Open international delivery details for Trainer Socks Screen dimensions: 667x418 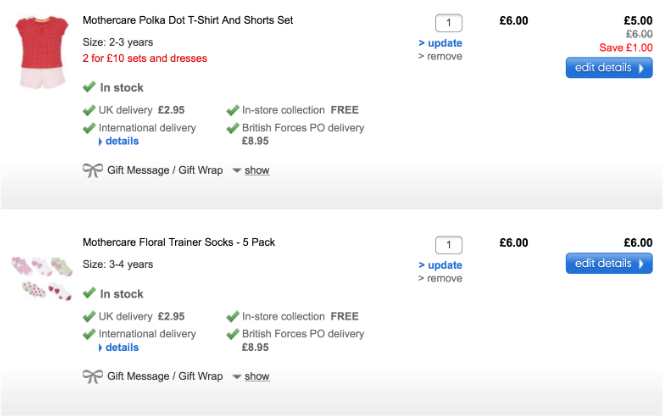pos(121,347)
